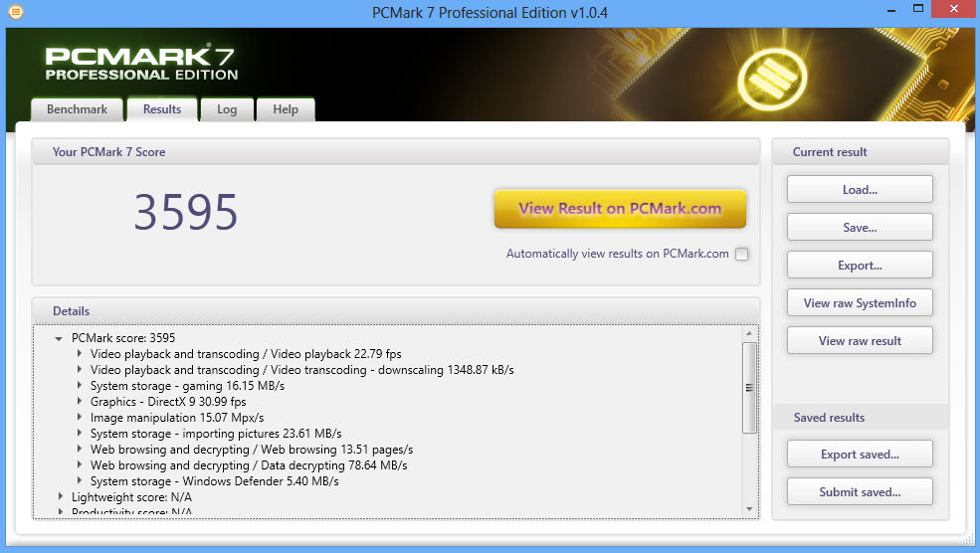Expand Data decrypting 78.64 MB/s row
Screen dimensions: 980x553
[80, 464]
